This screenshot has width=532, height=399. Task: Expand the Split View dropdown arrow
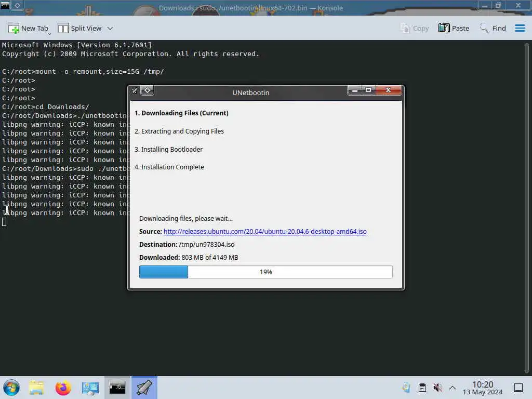(110, 28)
